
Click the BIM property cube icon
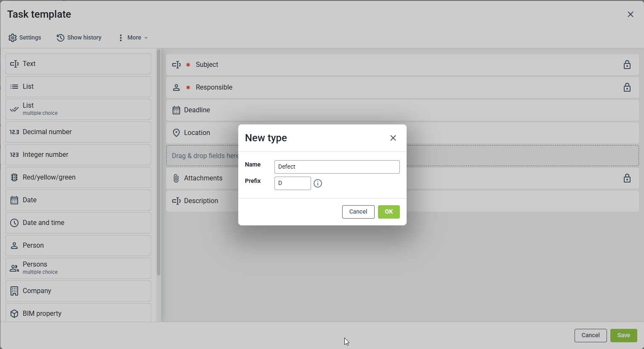tap(14, 314)
